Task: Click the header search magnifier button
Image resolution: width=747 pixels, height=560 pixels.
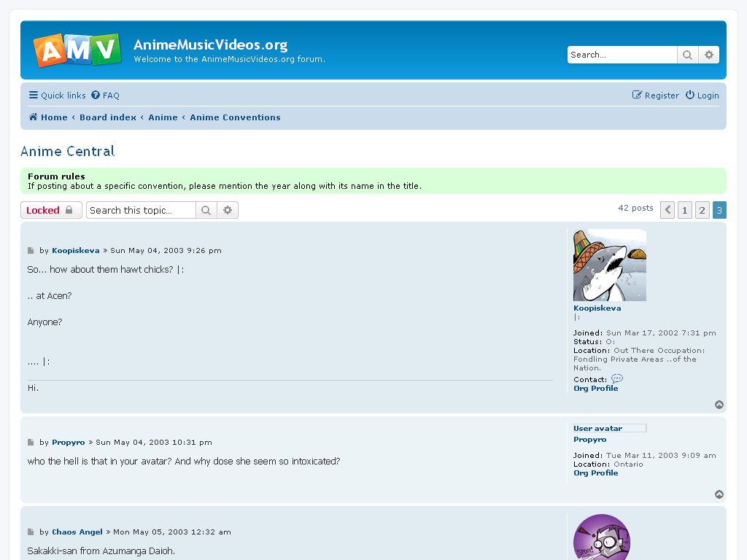Action: pyautogui.click(x=687, y=55)
